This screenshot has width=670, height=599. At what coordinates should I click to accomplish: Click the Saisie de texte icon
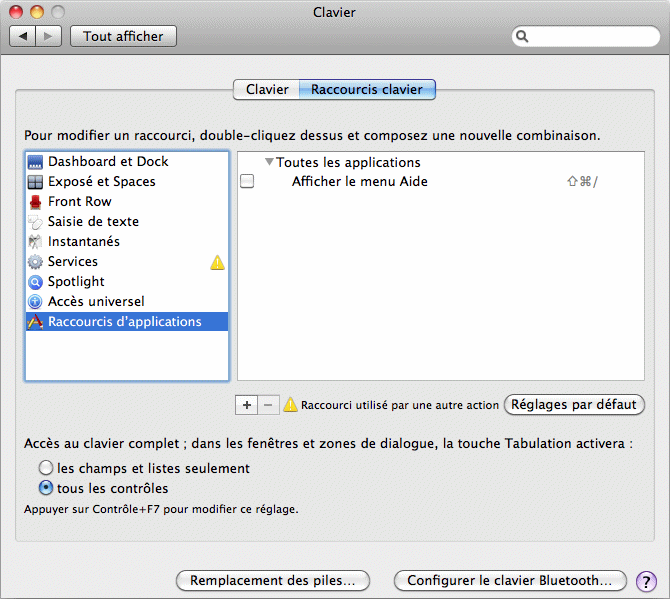pyautogui.click(x=35, y=222)
